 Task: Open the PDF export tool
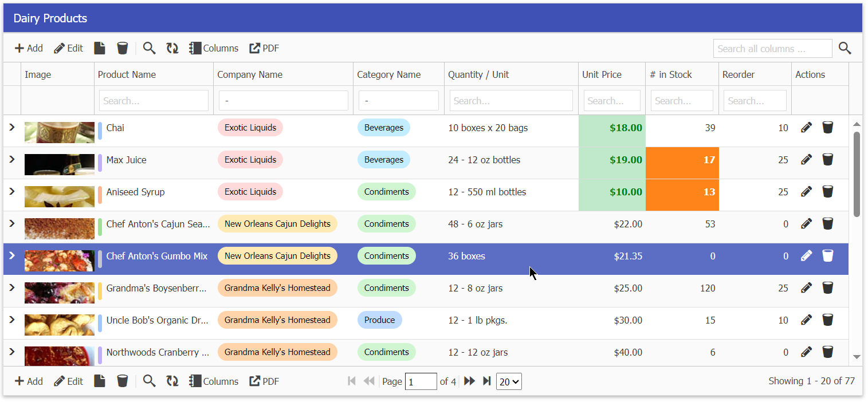pyautogui.click(x=264, y=48)
